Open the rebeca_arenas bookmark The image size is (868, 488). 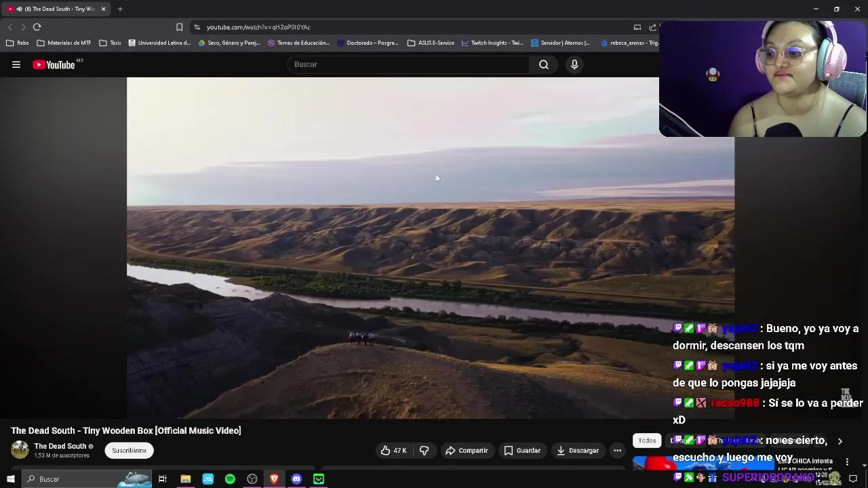tap(629, 43)
